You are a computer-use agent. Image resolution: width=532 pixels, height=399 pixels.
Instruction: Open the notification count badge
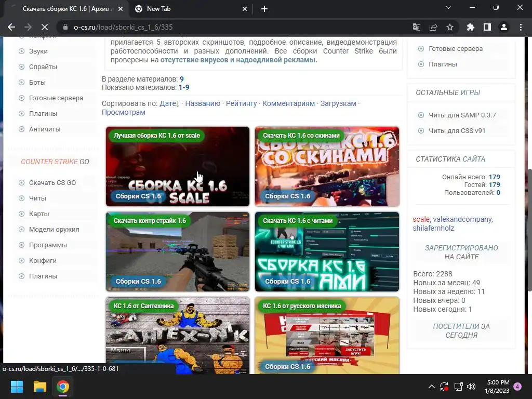point(518,387)
